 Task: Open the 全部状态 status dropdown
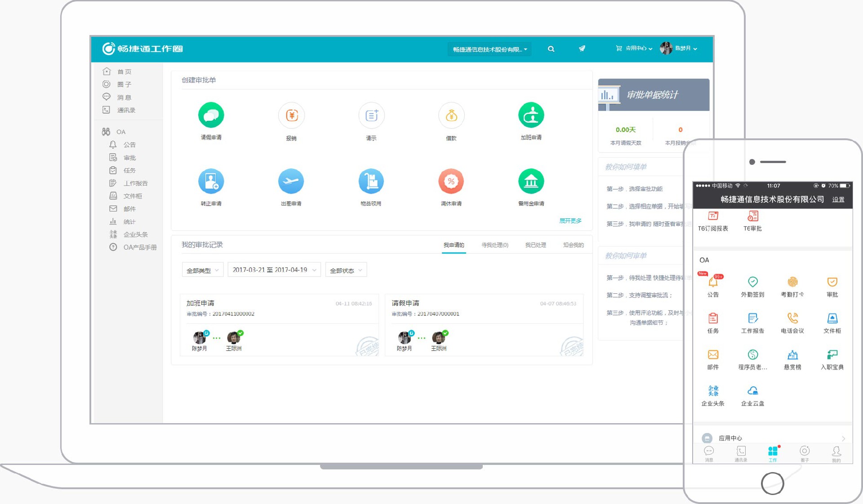(346, 270)
